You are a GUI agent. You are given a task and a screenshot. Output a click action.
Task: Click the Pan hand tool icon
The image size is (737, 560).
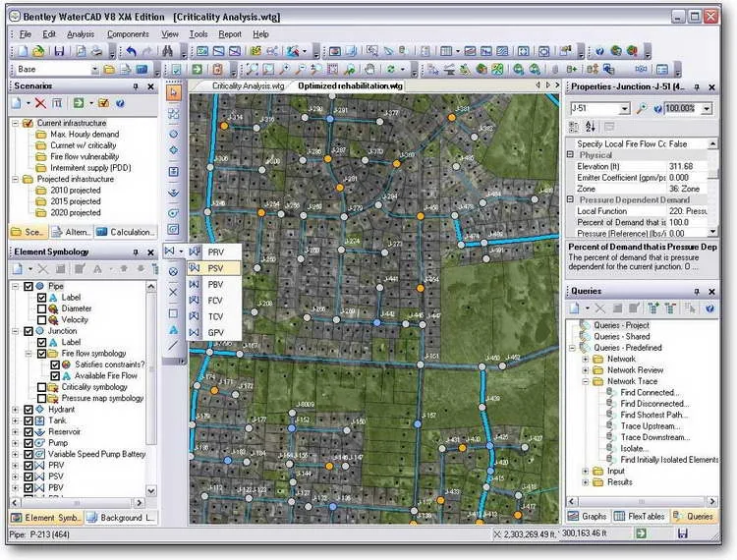click(x=370, y=69)
